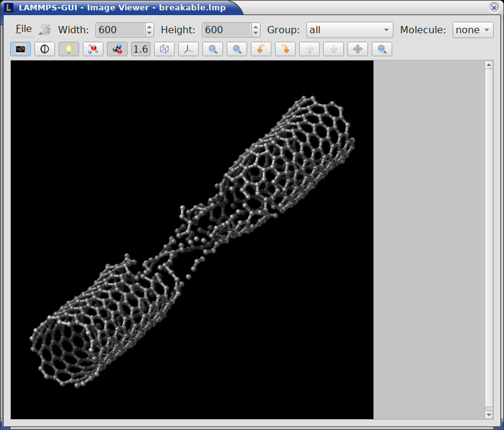Toggle the simulation box display icon
504x430 pixels.
[164, 49]
